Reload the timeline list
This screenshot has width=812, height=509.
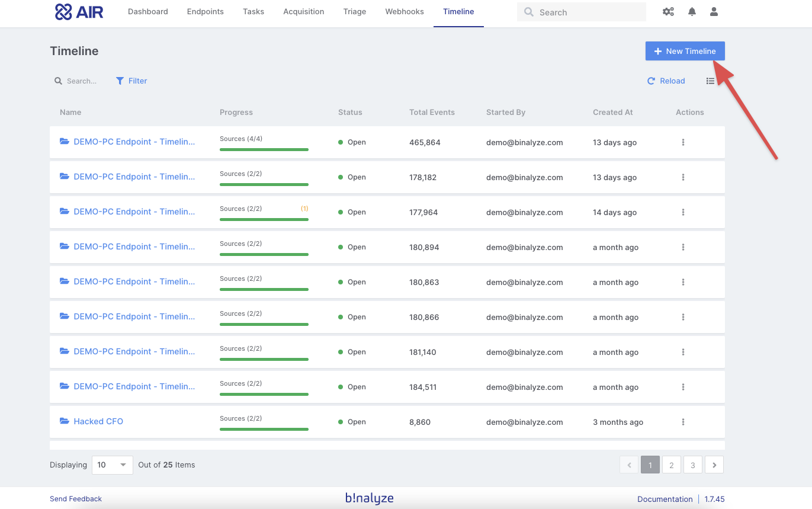666,81
